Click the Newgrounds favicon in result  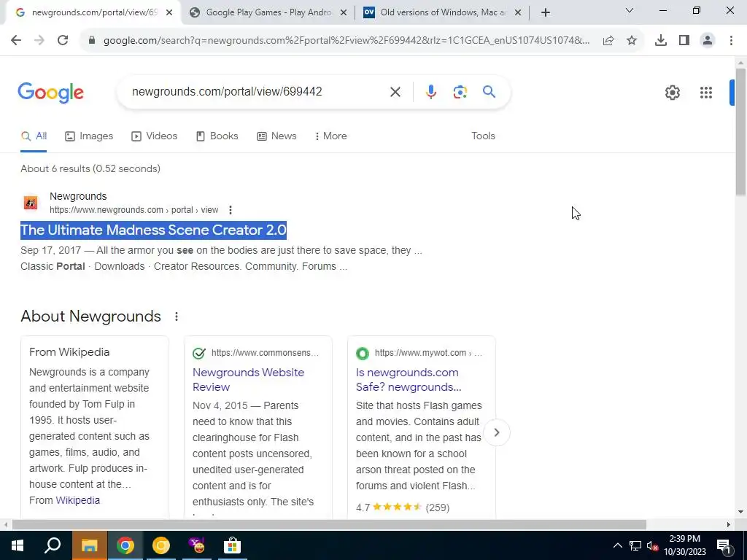coord(31,203)
